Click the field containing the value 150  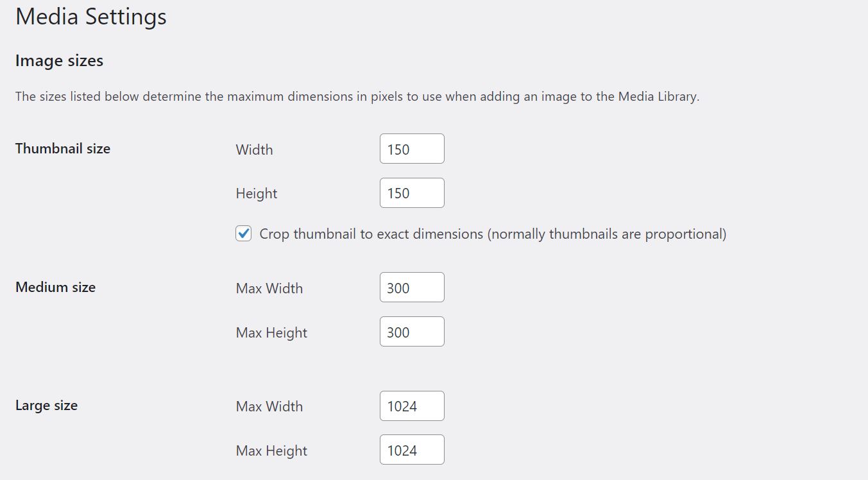[411, 148]
